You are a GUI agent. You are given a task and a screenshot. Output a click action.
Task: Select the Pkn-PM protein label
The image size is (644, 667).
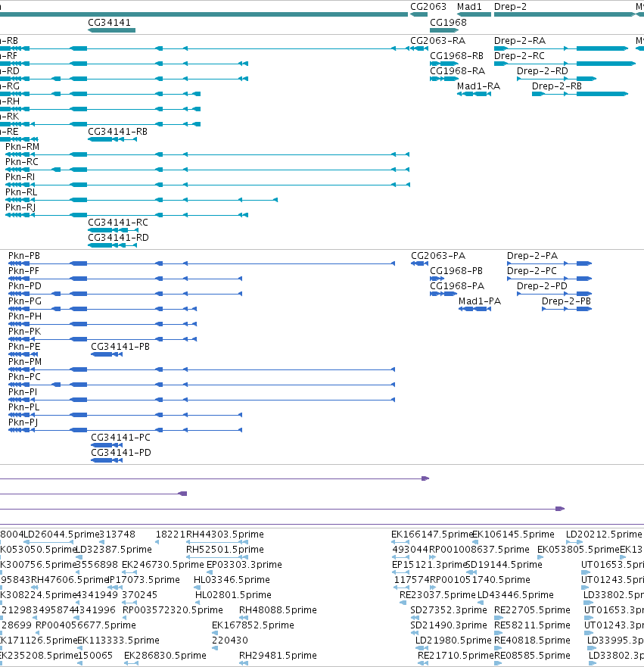click(25, 362)
